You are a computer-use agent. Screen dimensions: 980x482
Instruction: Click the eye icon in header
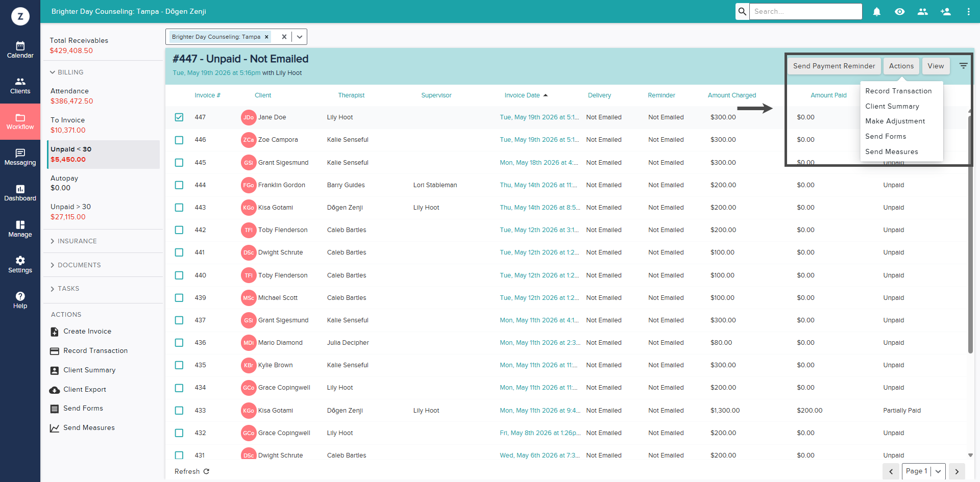tap(899, 11)
